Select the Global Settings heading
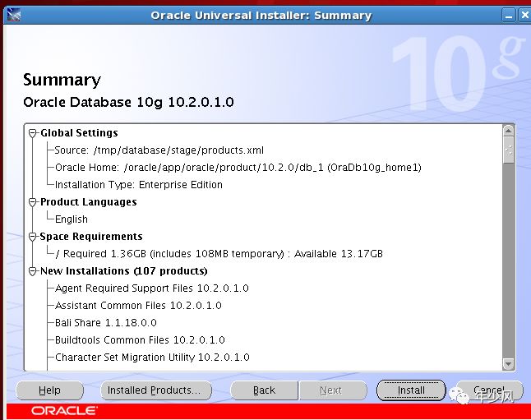The height and width of the screenshot is (420, 531). (79, 133)
